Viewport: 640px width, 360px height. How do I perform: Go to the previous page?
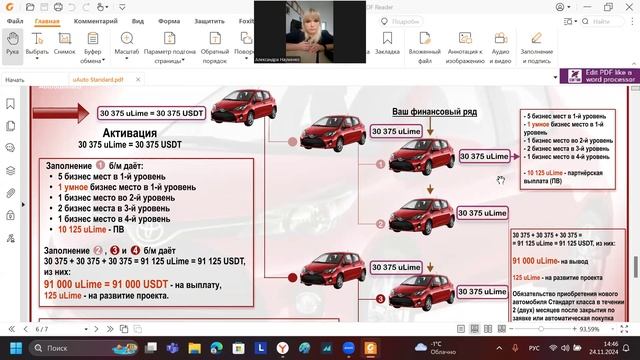tap(26, 329)
